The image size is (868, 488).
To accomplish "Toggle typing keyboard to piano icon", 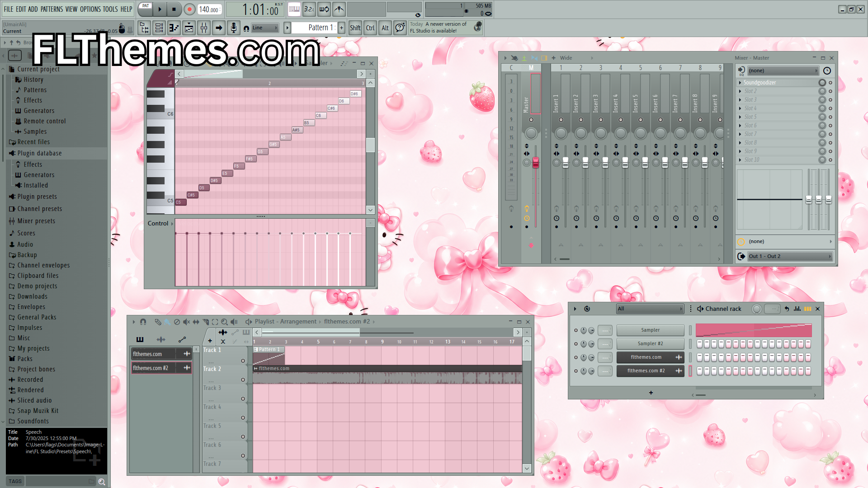I will pyautogui.click(x=294, y=9).
